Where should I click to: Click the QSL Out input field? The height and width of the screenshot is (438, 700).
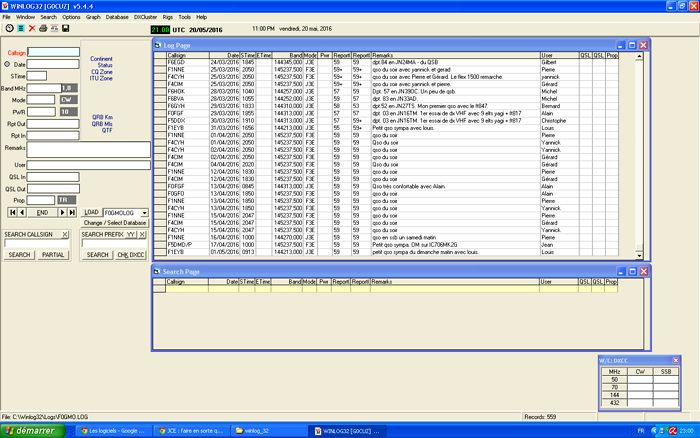[x=53, y=189]
